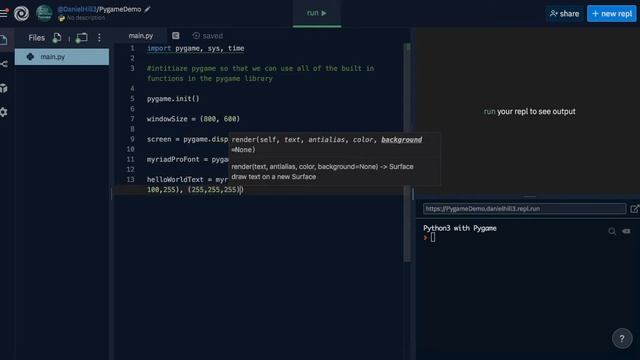Open the version control sidebar icon

4,64
